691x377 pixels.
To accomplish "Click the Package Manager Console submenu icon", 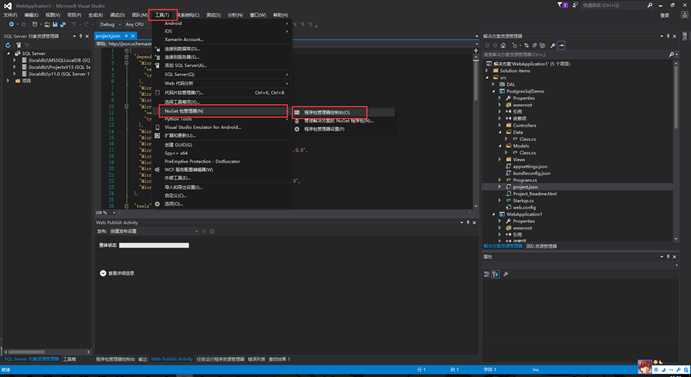I will pyautogui.click(x=297, y=112).
